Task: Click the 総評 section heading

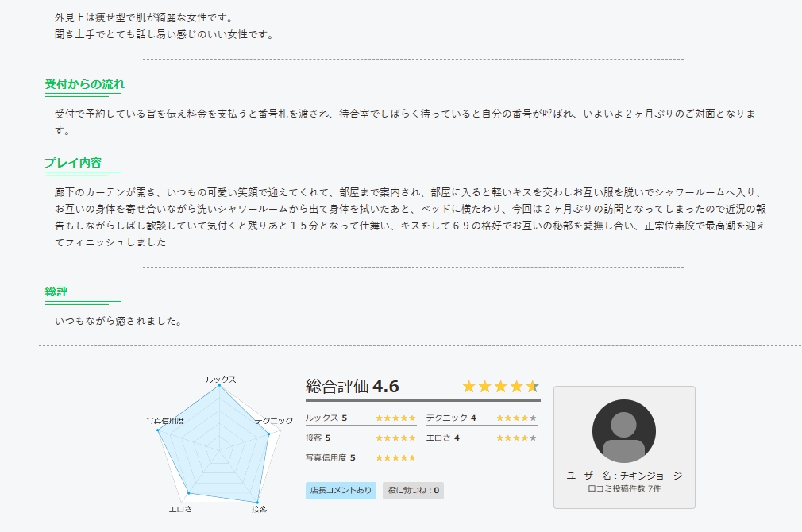Action: (56, 291)
